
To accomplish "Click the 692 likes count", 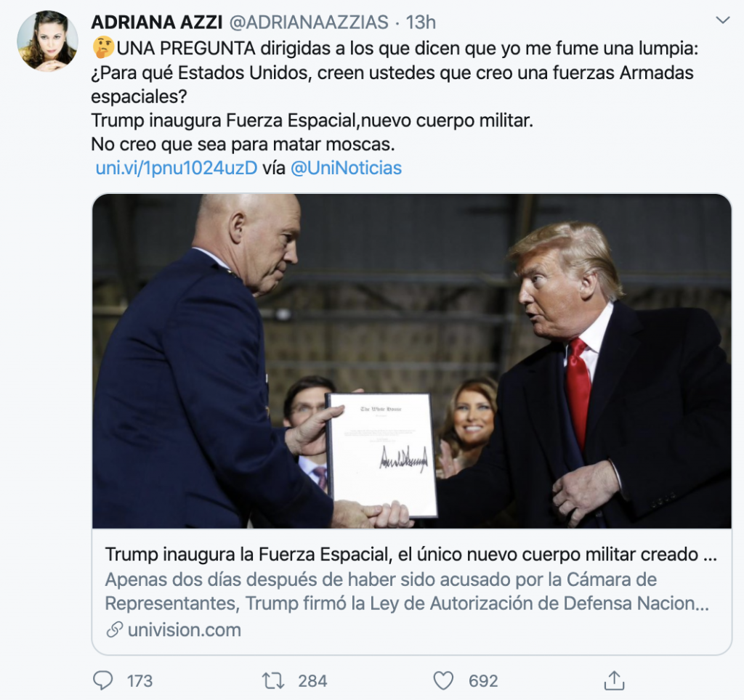I will coord(483,681).
